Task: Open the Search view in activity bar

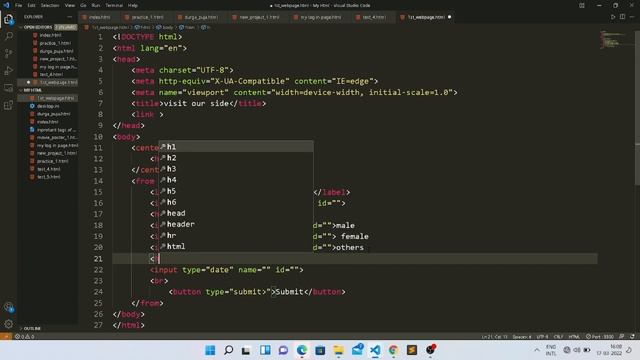Action: (9, 36)
